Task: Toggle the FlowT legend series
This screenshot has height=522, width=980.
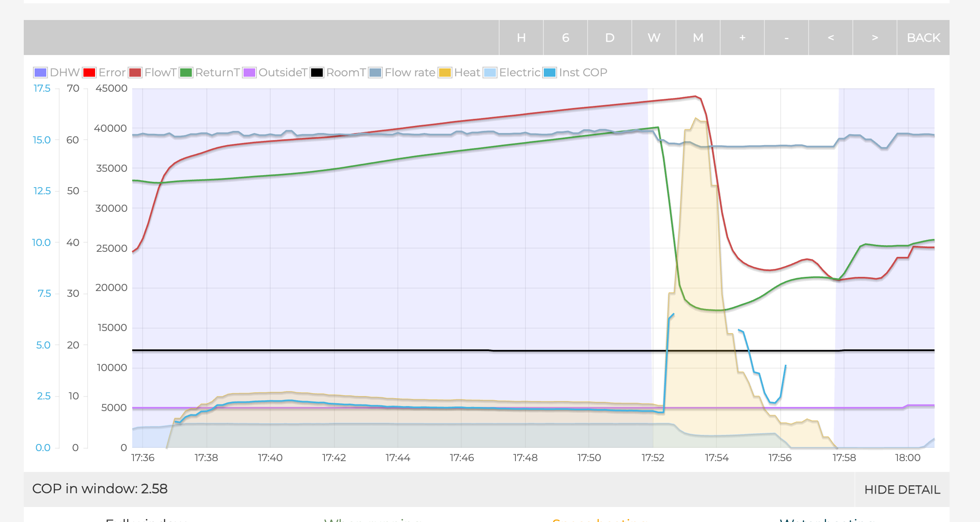Action: coord(160,73)
